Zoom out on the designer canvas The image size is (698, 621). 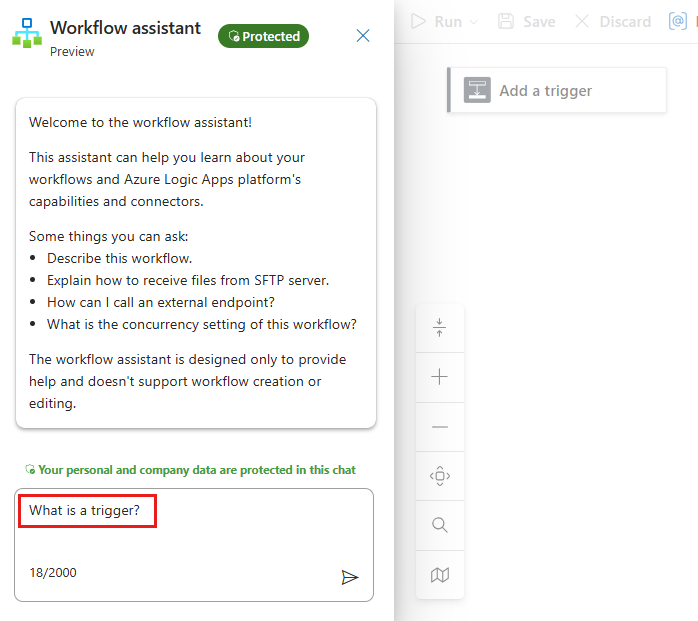tap(439, 427)
